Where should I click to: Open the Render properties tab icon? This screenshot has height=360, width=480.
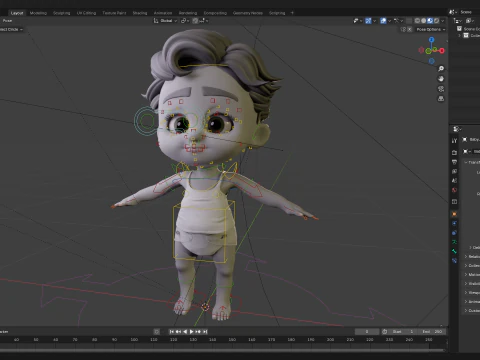pos(454,152)
